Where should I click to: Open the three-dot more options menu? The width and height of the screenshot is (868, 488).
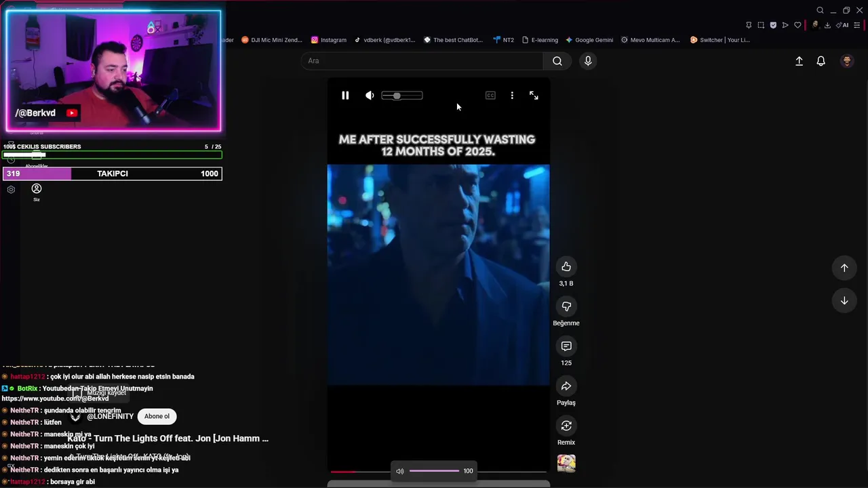[x=512, y=96]
